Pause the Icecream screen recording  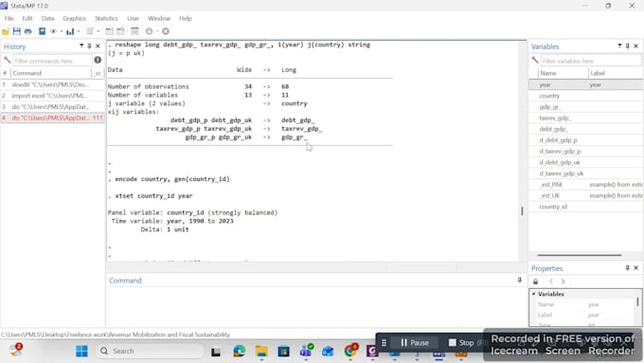click(415, 342)
